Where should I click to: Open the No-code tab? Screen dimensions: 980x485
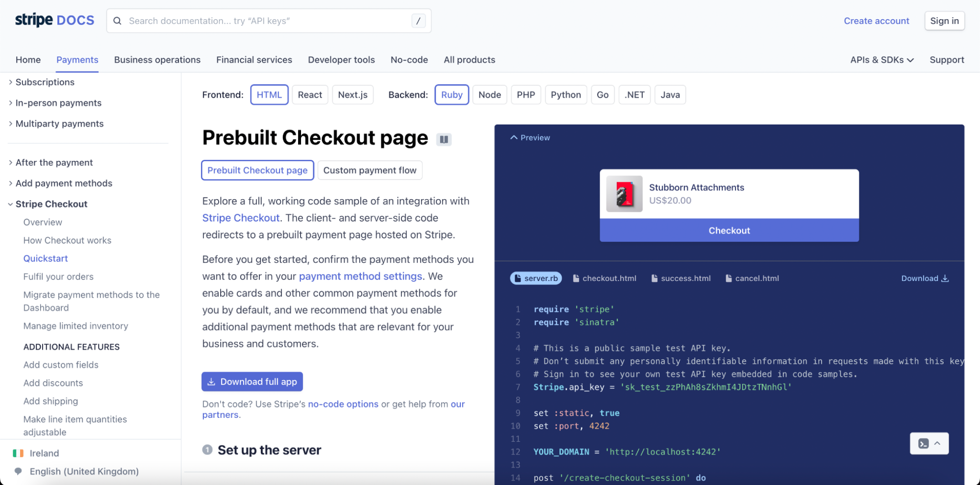click(x=409, y=60)
